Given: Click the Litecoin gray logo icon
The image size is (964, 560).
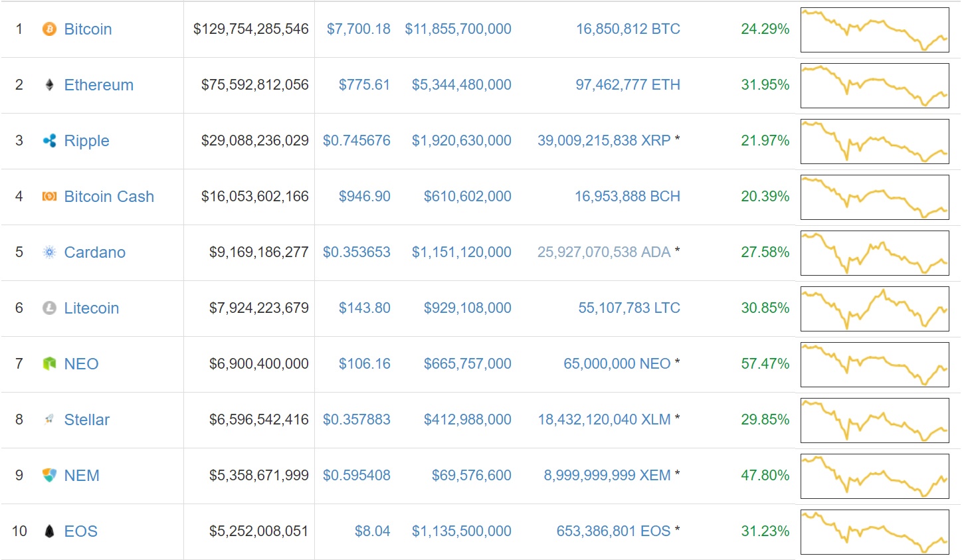Looking at the screenshot, I should [49, 308].
